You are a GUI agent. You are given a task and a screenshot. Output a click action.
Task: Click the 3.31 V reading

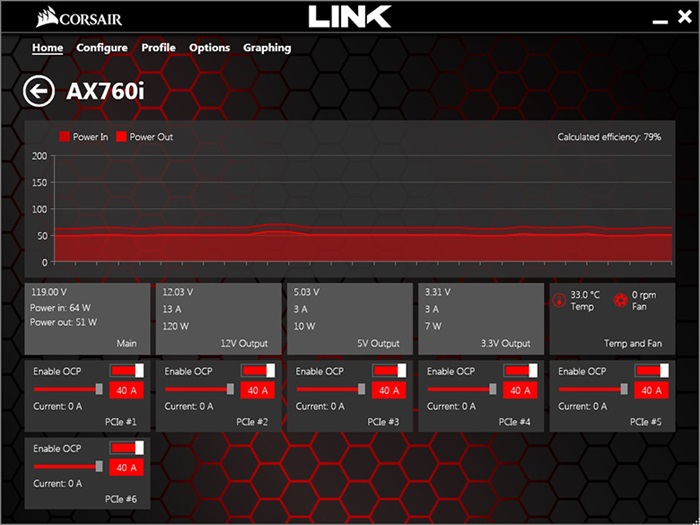[x=438, y=292]
